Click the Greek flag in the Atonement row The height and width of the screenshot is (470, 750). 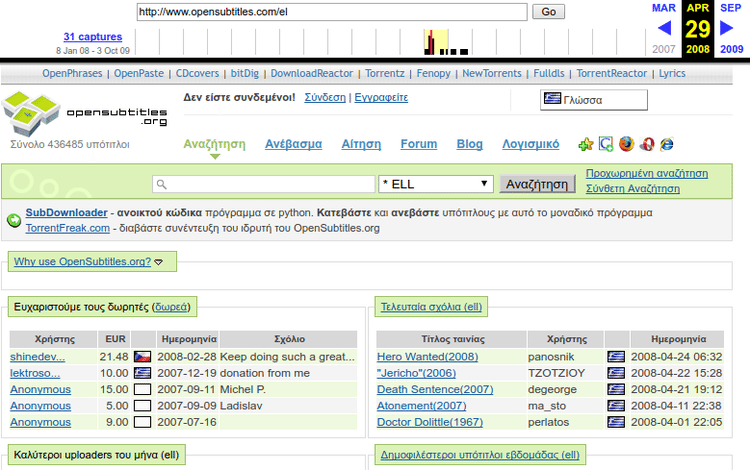coord(616,405)
